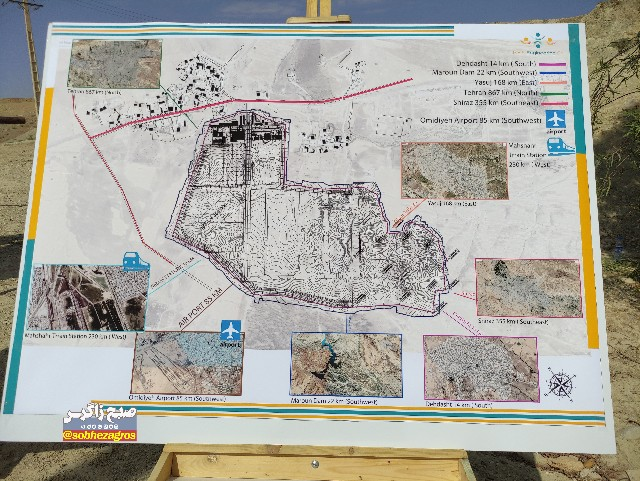
Task: Click the salmon legend line for Yasuj
Action: 553,83
